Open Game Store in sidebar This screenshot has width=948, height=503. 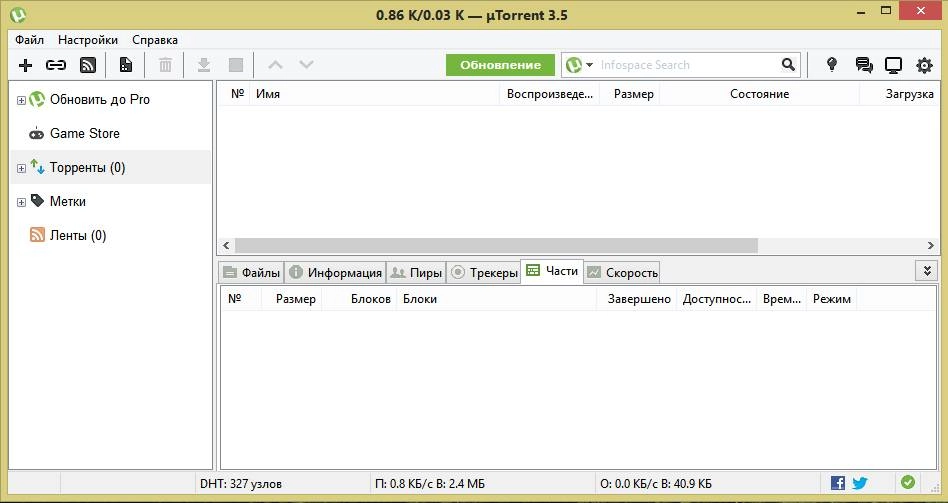point(85,134)
